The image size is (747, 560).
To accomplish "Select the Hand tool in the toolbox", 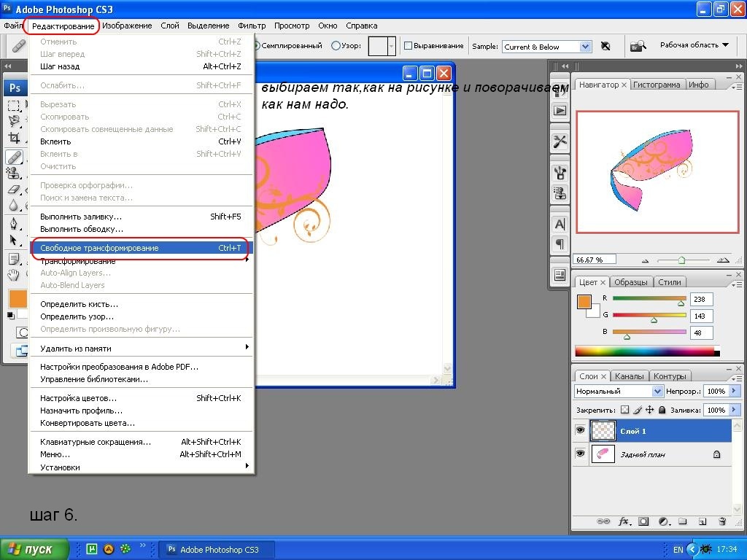I will pyautogui.click(x=14, y=275).
